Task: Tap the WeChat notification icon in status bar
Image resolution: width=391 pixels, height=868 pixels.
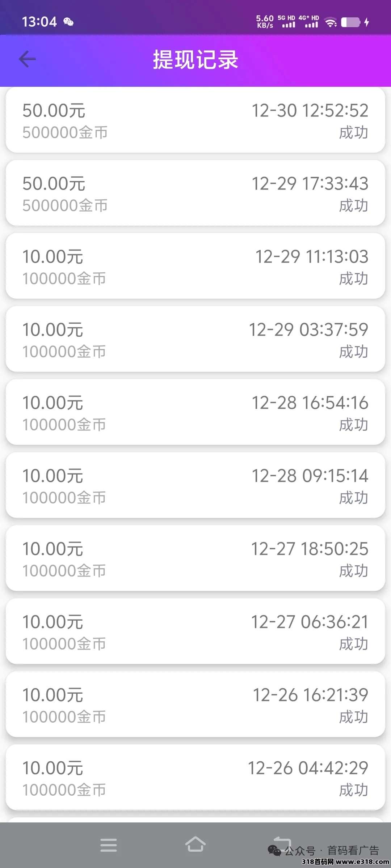Action: pos(68,22)
